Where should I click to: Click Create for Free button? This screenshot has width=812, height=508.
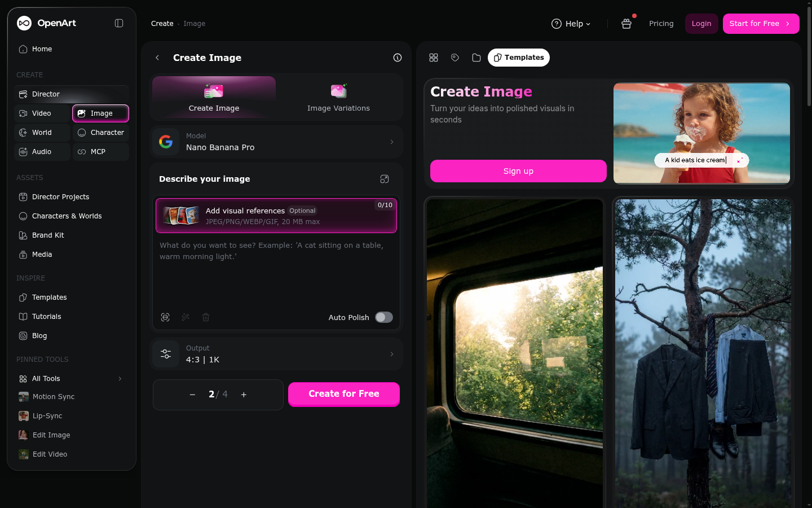344,394
